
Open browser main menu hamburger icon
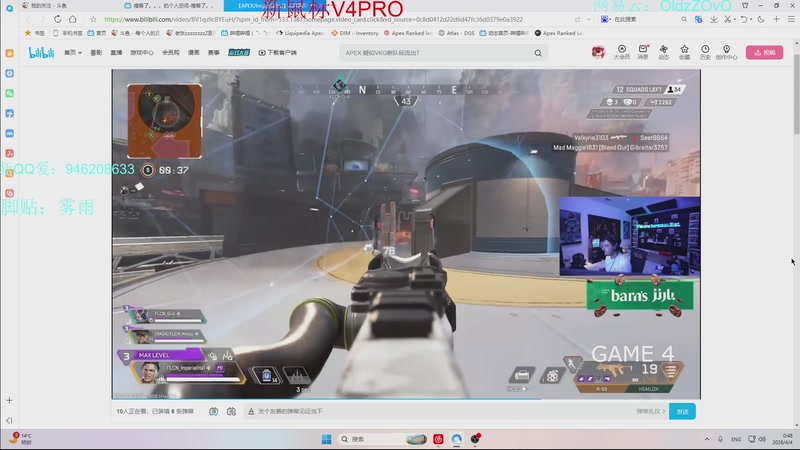[x=791, y=19]
